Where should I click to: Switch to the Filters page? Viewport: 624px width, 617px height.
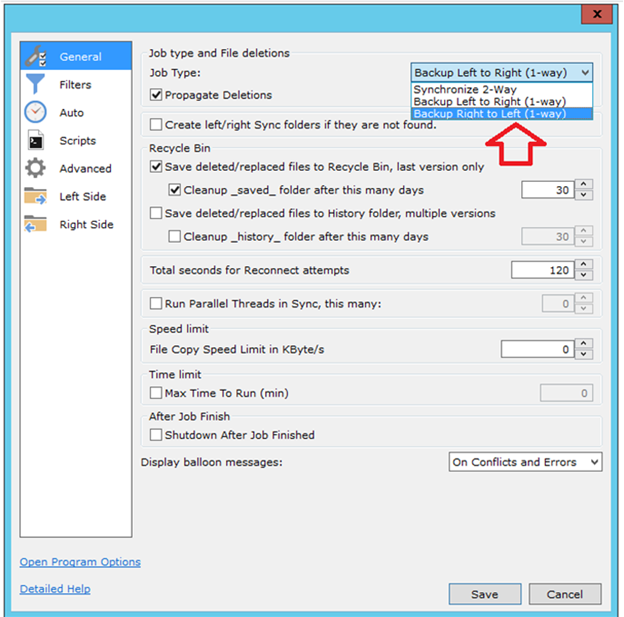76,84
